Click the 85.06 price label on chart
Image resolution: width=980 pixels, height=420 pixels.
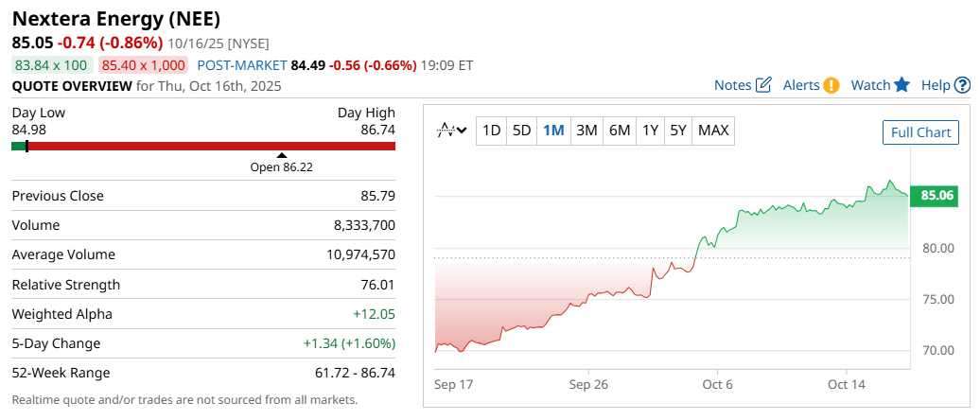tap(936, 196)
